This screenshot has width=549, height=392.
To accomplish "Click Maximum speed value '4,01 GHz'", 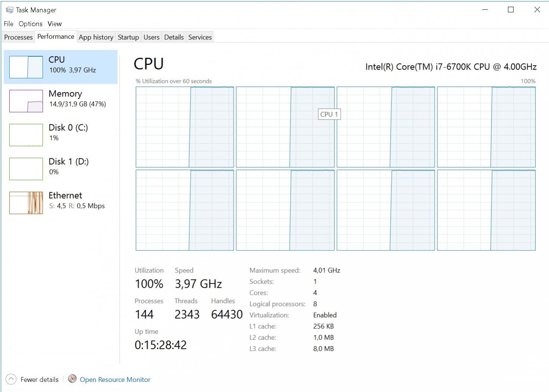I will [x=327, y=270].
